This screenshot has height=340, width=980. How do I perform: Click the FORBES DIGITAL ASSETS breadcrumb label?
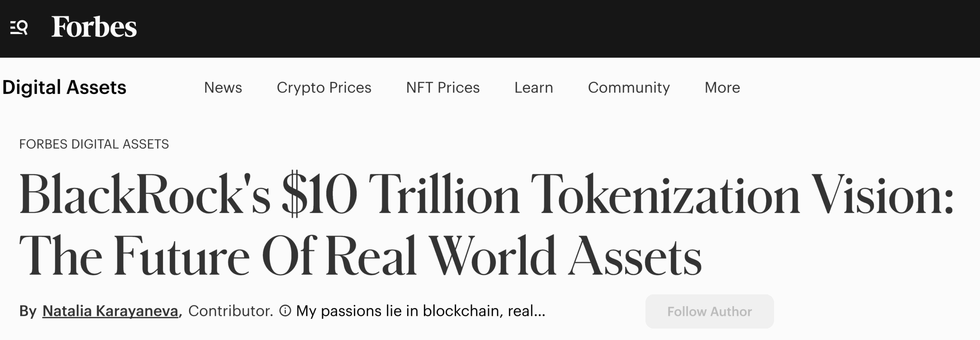tap(94, 144)
